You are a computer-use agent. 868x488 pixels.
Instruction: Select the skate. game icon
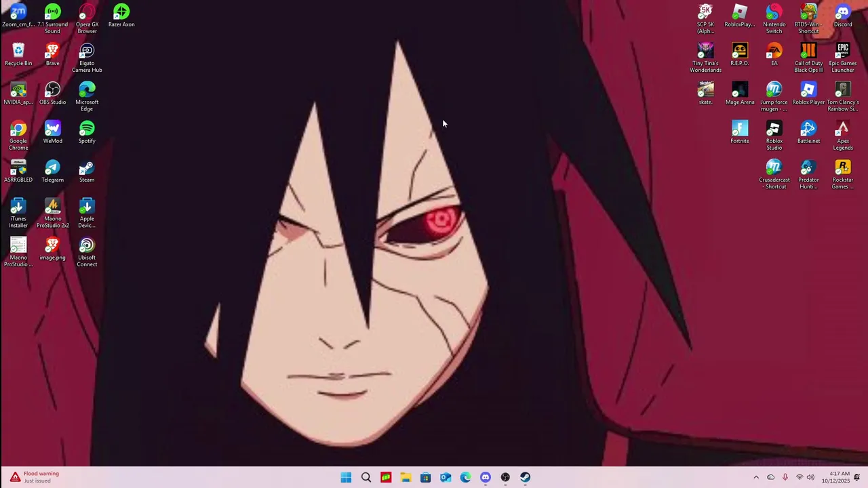click(x=705, y=94)
